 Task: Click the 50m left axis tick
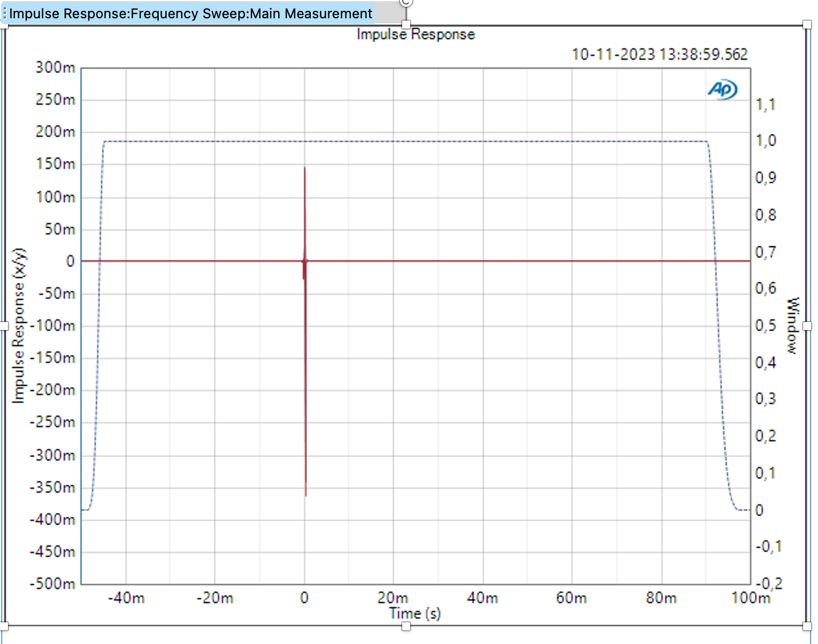coord(60,229)
